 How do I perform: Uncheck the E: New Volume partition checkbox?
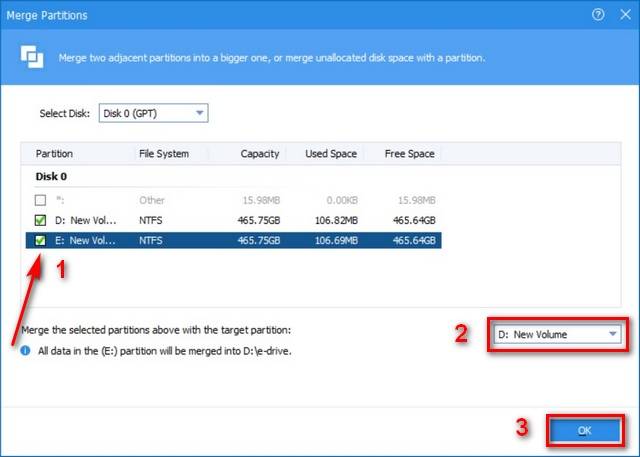[x=41, y=240]
